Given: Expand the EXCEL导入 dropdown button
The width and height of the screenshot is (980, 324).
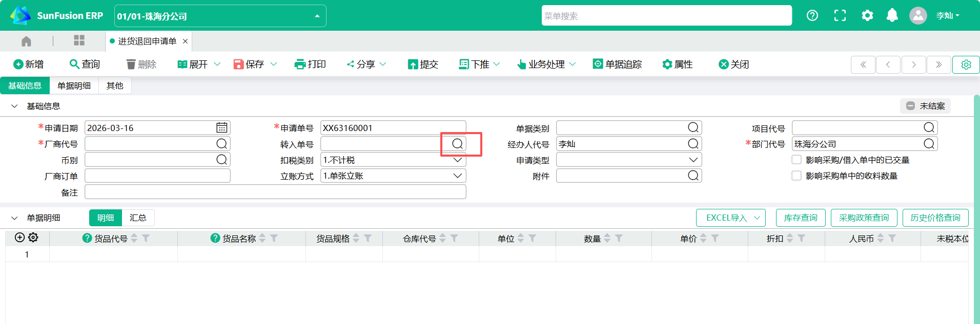Looking at the screenshot, I should point(757,218).
